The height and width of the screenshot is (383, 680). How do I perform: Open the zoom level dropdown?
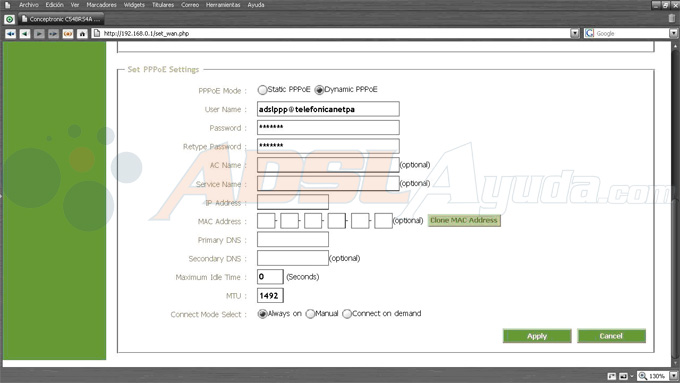click(673, 376)
